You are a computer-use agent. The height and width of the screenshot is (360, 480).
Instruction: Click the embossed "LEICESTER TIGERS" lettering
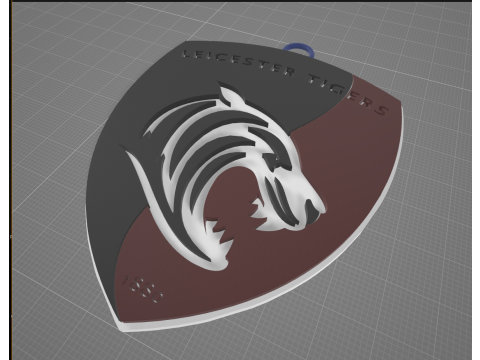point(286,82)
